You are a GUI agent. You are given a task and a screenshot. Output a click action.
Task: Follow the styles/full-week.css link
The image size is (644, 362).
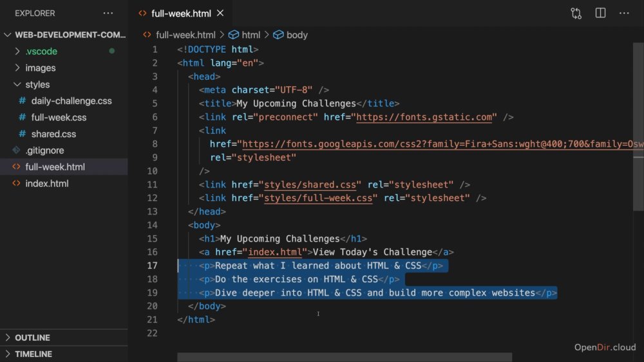click(x=318, y=198)
